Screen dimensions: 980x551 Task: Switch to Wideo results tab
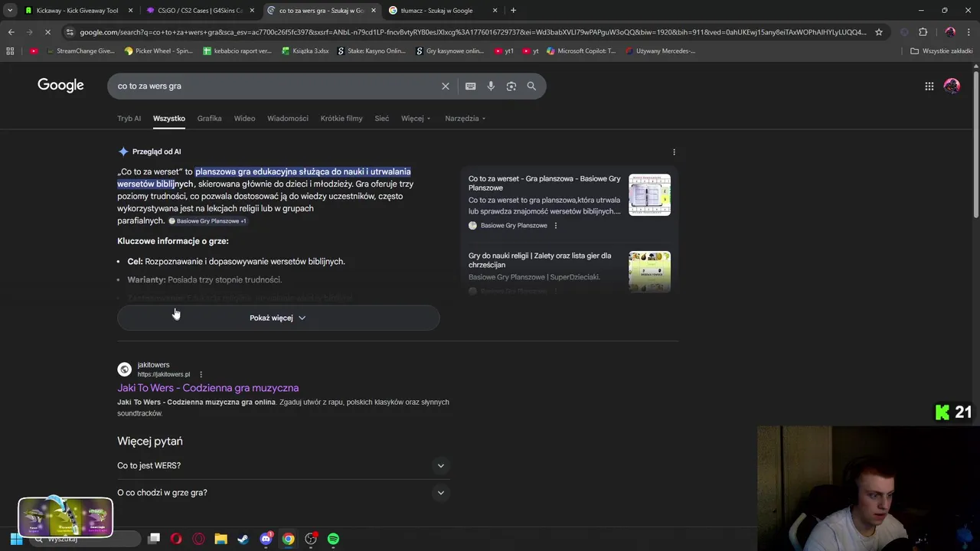click(244, 119)
